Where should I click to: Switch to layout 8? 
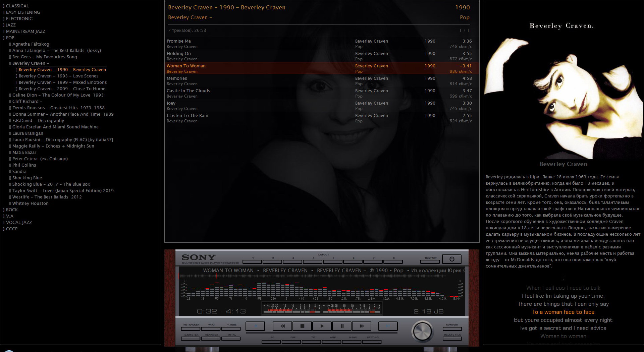(393, 261)
